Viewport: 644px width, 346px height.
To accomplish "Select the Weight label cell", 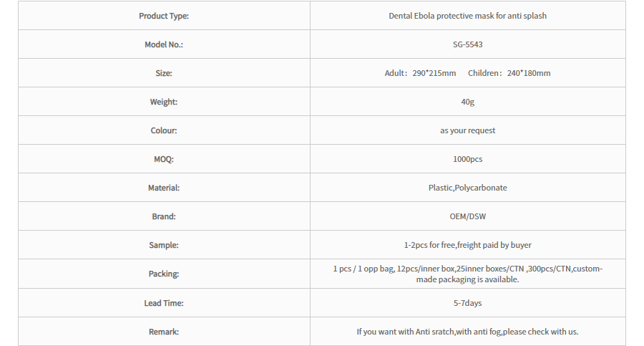I will point(164,102).
